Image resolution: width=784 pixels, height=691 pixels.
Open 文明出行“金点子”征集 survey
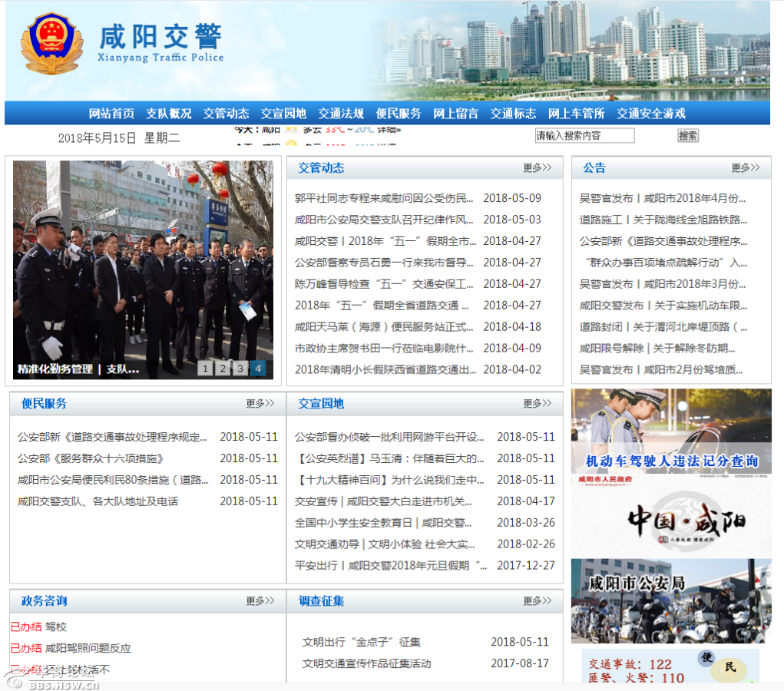point(361,642)
